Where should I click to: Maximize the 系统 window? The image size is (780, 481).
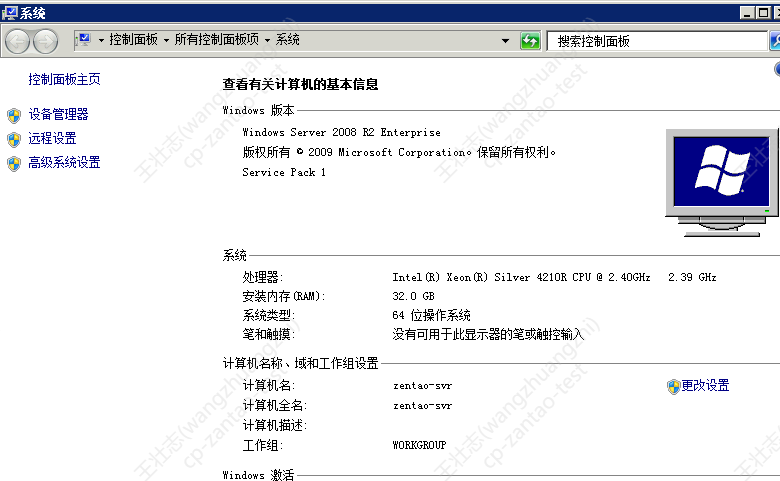tap(763, 13)
